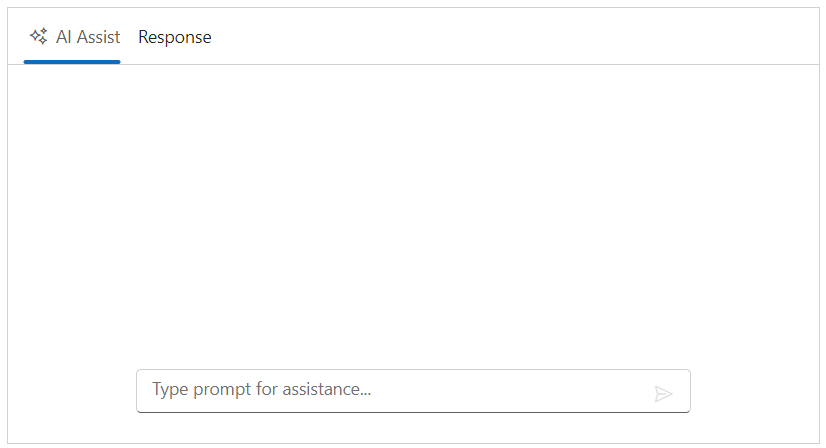
Task: Select the AI Assist tab
Action: pos(73,37)
